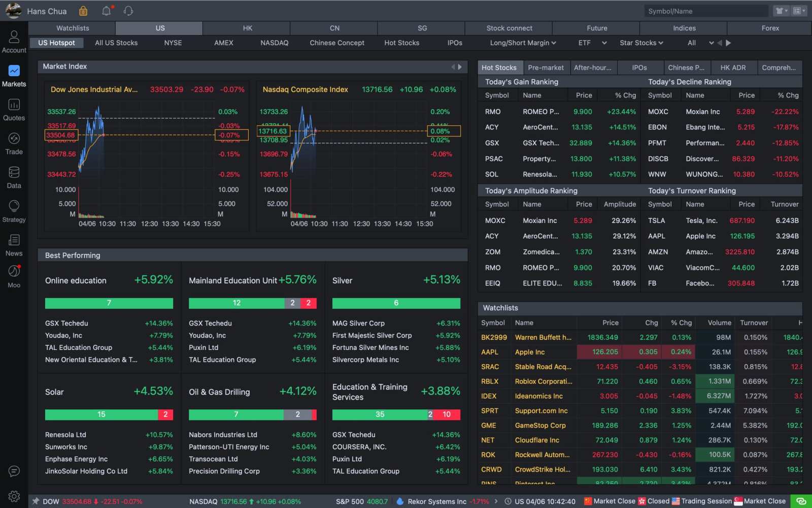812x508 pixels.
Task: Open the Solar sector card heading
Action: coord(54,392)
